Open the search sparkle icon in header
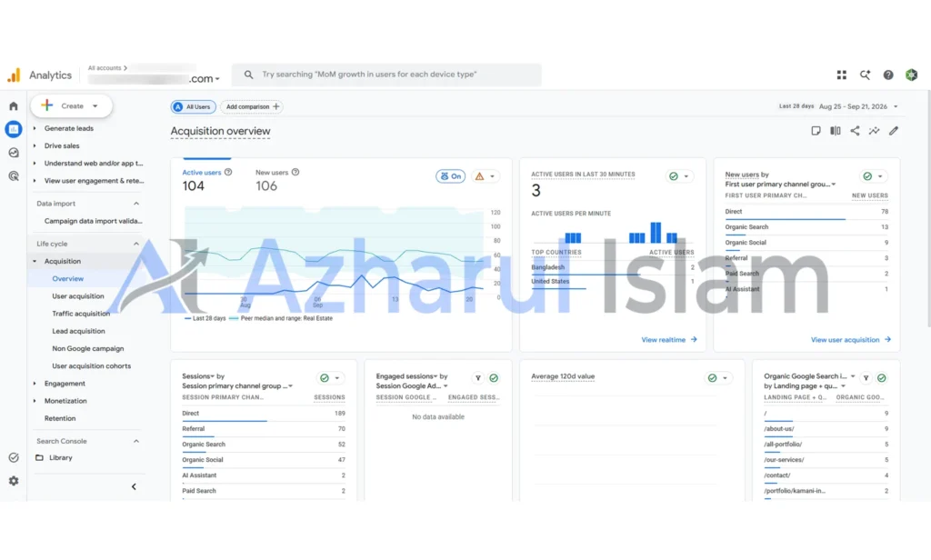This screenshot has width=931, height=560. 865,75
